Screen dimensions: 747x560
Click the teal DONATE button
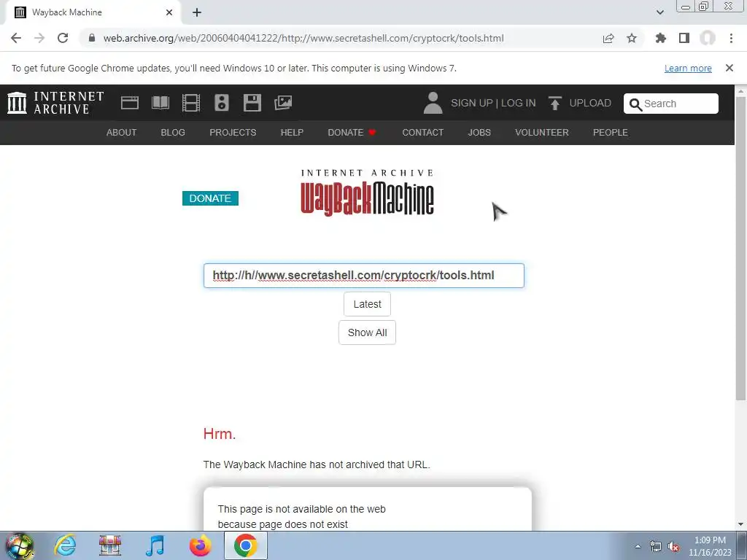pyautogui.click(x=210, y=198)
